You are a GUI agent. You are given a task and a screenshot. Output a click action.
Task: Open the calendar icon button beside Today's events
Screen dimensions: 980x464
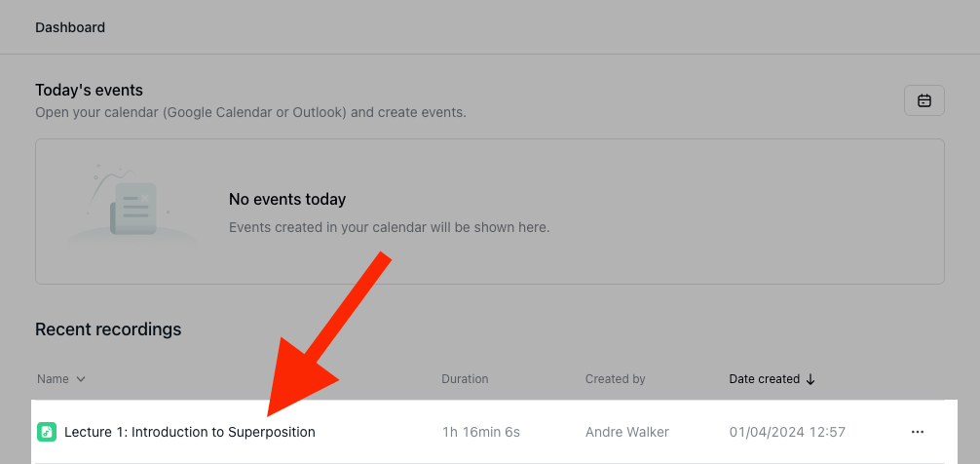point(923,100)
